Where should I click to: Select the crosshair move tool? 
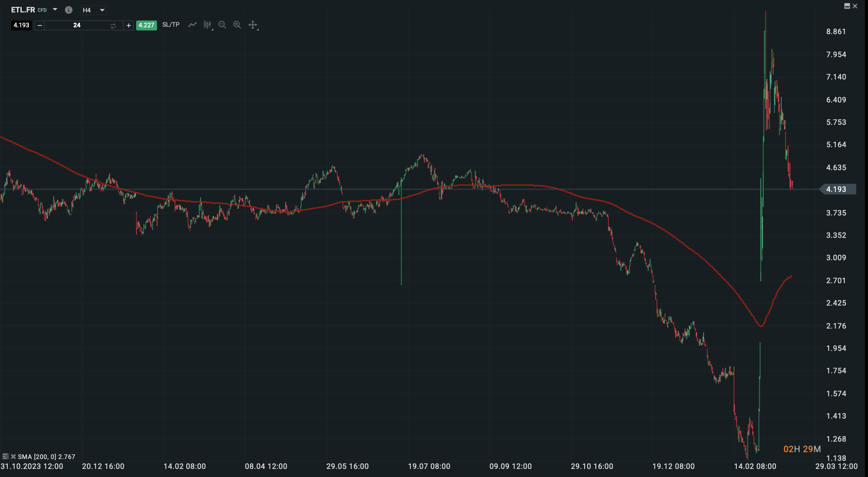pyautogui.click(x=253, y=25)
